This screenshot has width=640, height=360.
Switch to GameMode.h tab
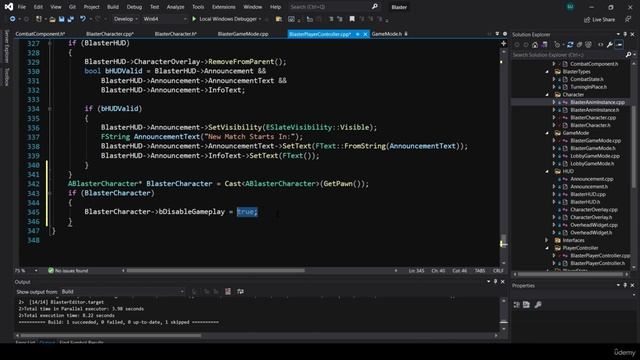(387, 34)
